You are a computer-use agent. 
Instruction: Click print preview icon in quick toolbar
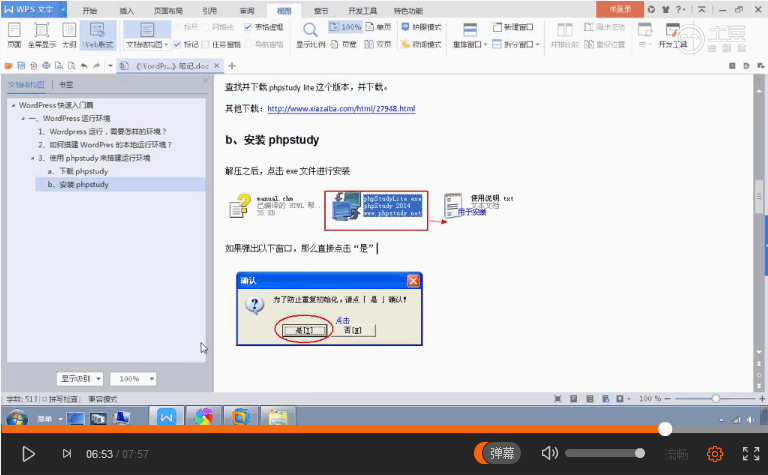click(x=72, y=66)
